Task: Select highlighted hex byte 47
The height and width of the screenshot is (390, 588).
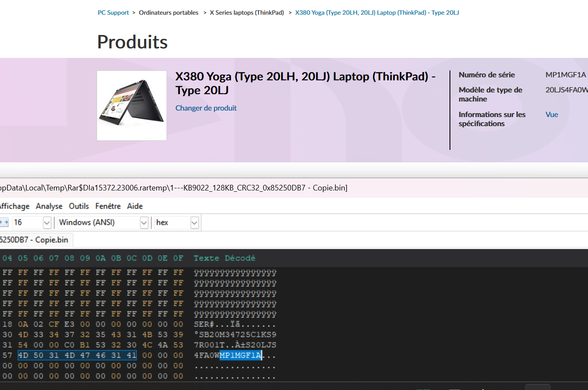Action: point(85,355)
